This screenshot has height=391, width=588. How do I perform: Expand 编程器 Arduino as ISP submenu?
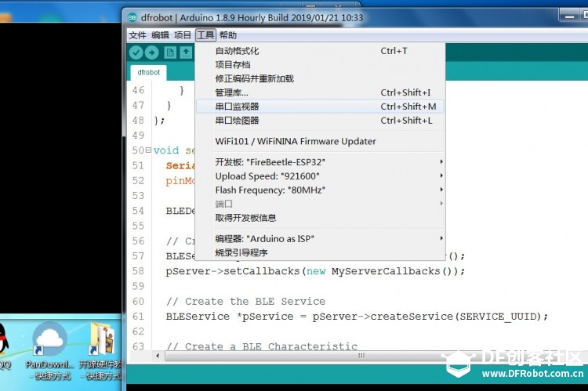tap(320, 238)
